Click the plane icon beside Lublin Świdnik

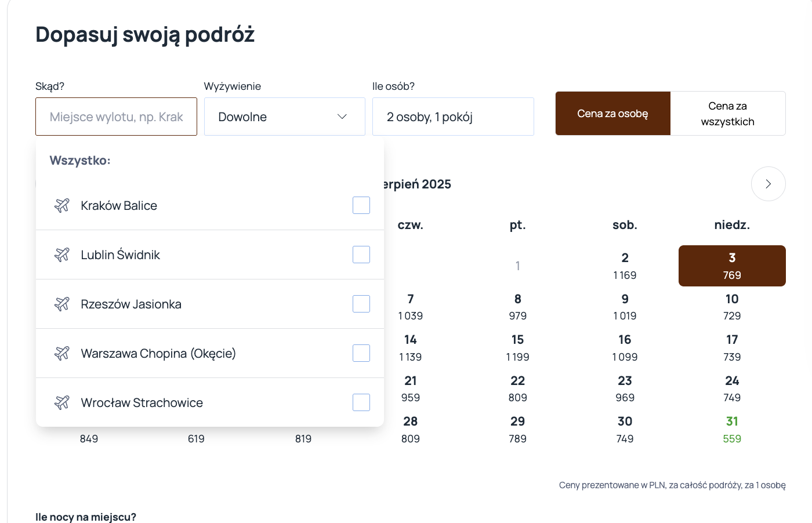click(x=61, y=254)
